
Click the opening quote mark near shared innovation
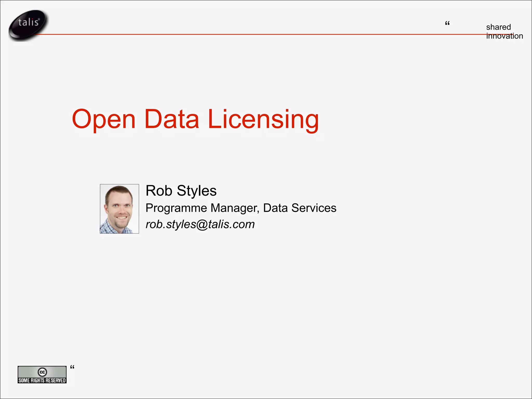coord(447,23)
